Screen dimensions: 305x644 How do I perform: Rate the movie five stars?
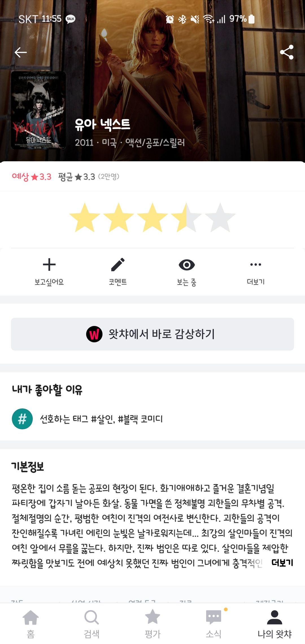[x=220, y=217]
